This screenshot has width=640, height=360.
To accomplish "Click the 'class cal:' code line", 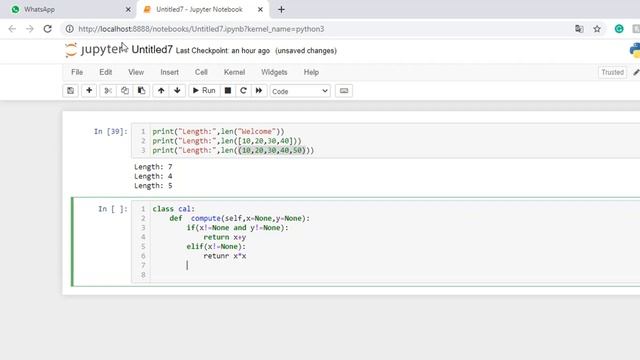I will pyautogui.click(x=173, y=209).
